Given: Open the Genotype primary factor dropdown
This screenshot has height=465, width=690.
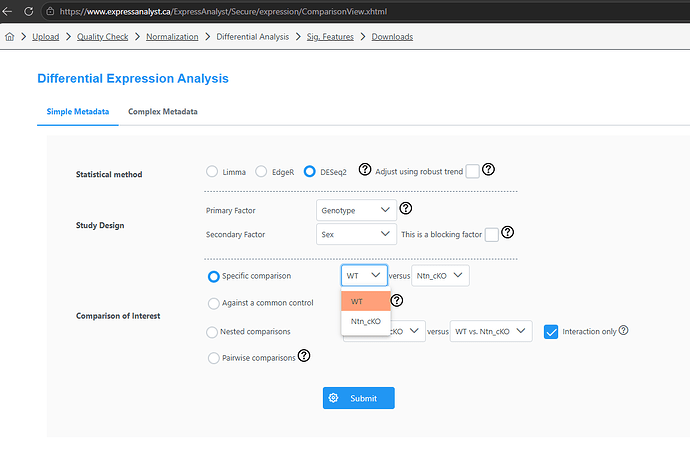Looking at the screenshot, I should 356,210.
